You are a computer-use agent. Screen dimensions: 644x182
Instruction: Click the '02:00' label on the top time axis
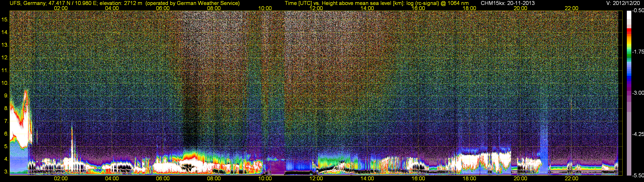coord(61,8)
